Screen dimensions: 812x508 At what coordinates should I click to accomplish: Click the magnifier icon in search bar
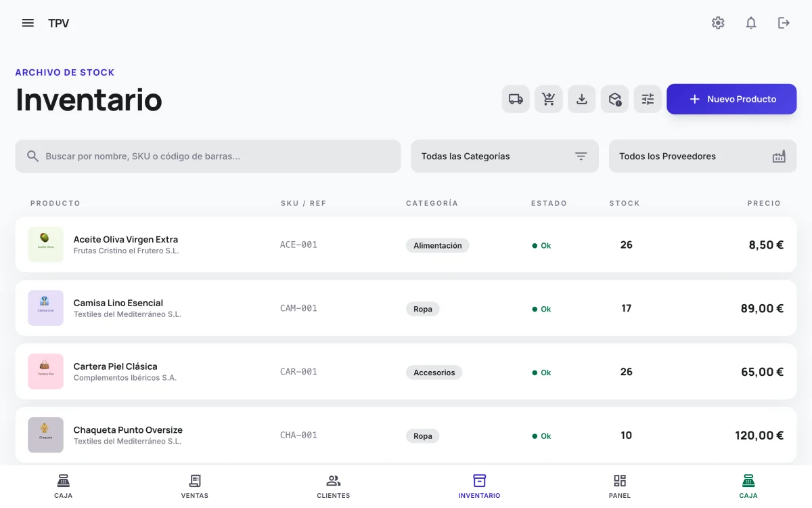[x=32, y=156]
